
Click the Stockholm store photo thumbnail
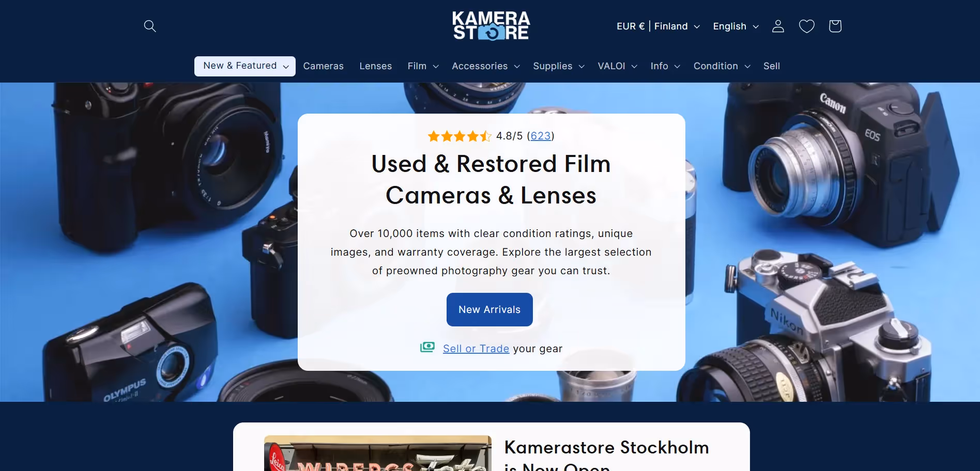click(x=378, y=453)
